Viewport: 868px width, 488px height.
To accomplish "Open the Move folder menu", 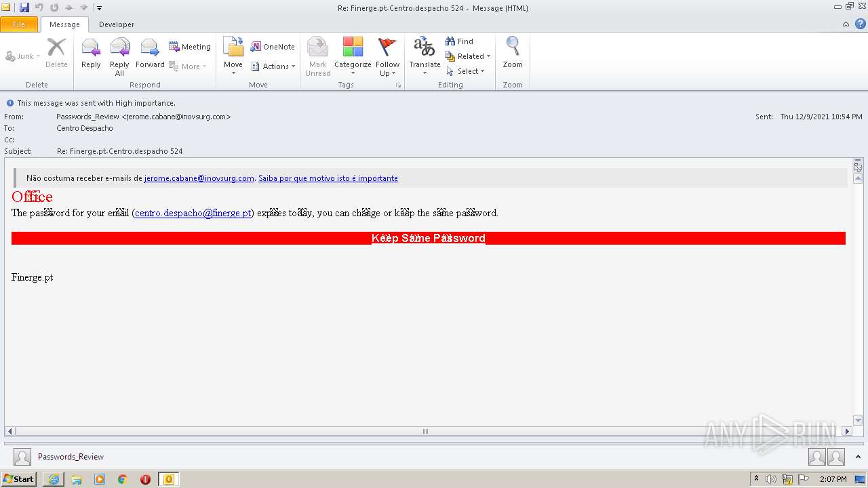I will pos(233,57).
